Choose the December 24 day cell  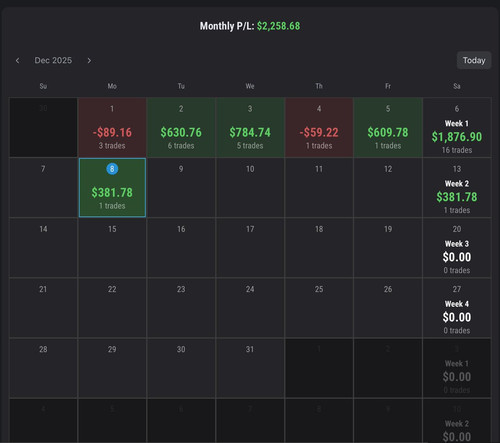tap(250, 308)
